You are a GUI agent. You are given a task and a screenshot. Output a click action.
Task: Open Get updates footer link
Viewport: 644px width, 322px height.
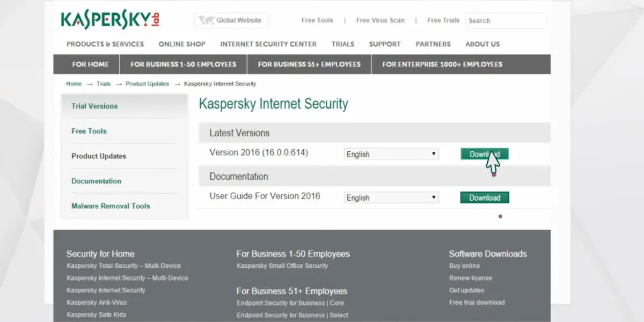(x=466, y=290)
